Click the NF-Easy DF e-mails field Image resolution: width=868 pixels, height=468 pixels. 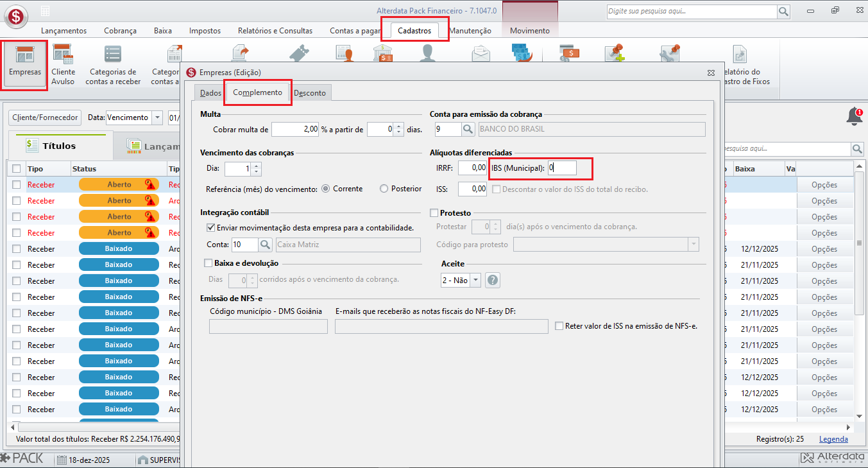(441, 327)
